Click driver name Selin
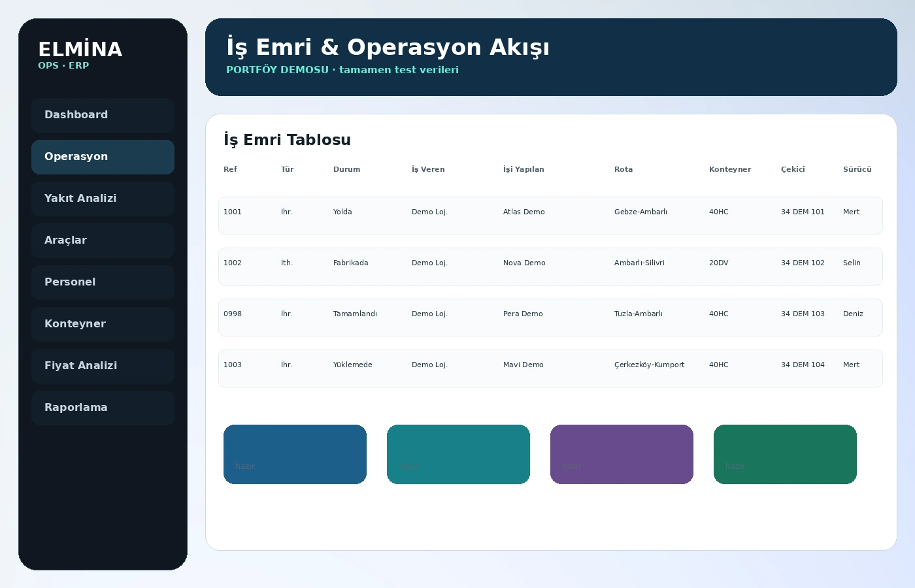This screenshot has width=915, height=588. (852, 263)
